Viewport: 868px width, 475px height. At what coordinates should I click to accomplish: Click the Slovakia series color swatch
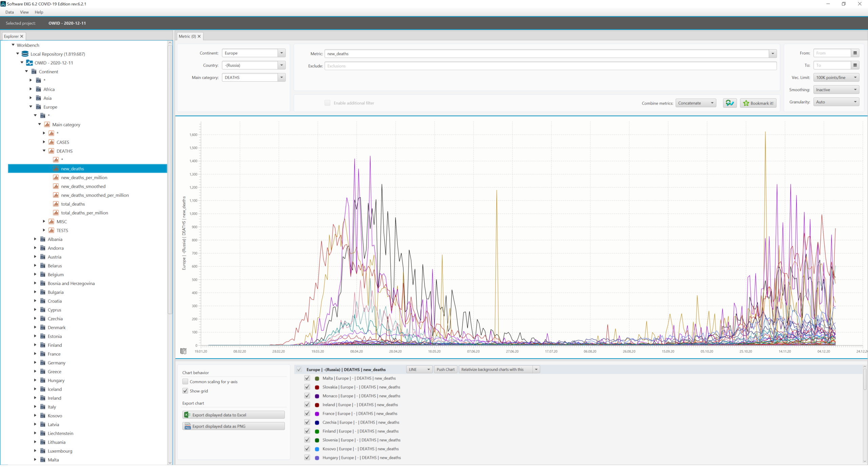click(x=317, y=387)
